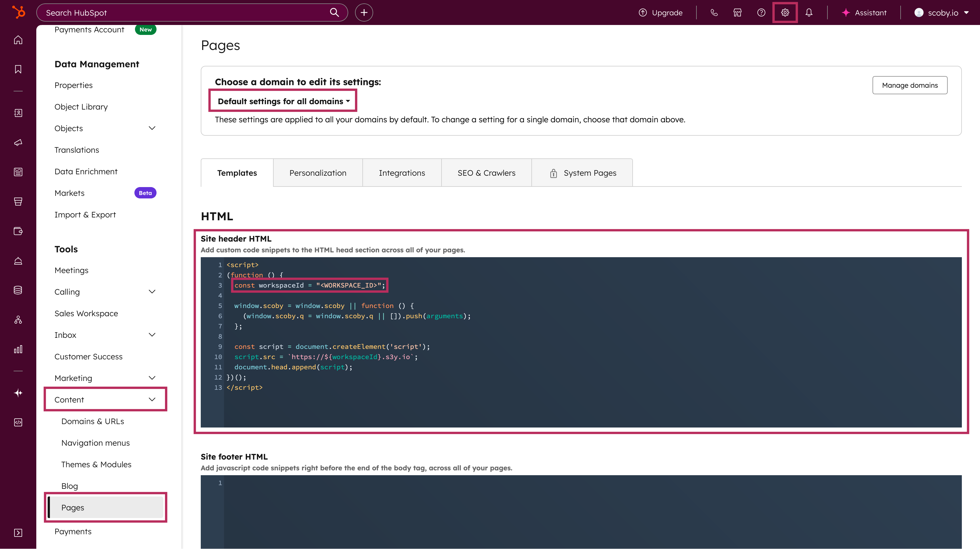Image resolution: width=980 pixels, height=549 pixels.
Task: Open Default settings for all domains dropdown
Action: pyautogui.click(x=283, y=101)
